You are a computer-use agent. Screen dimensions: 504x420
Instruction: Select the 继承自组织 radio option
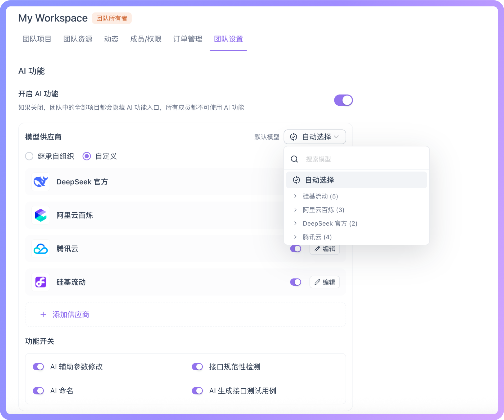click(x=29, y=156)
